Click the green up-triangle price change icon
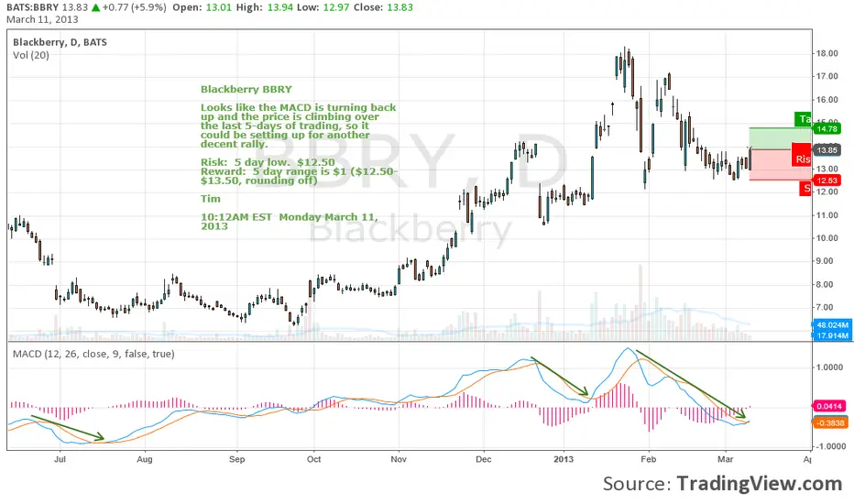The height and width of the screenshot is (504, 854). click(95, 7)
